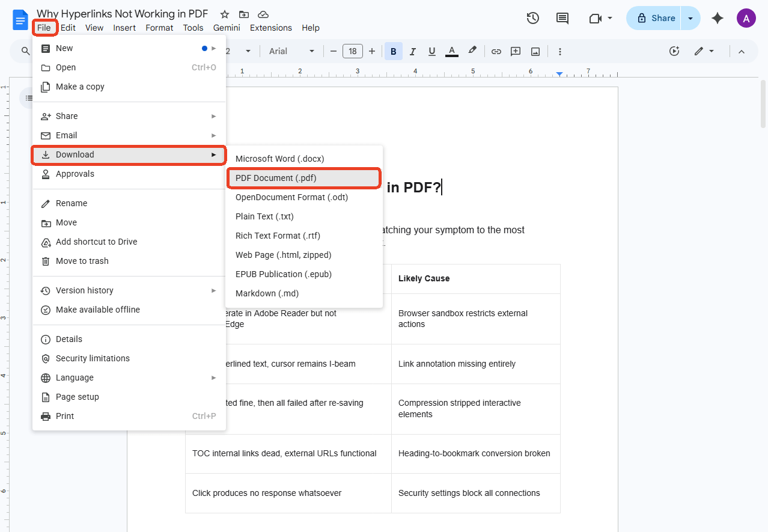Image resolution: width=768 pixels, height=532 pixels.
Task: Toggle Italic formatting
Action: pos(413,51)
